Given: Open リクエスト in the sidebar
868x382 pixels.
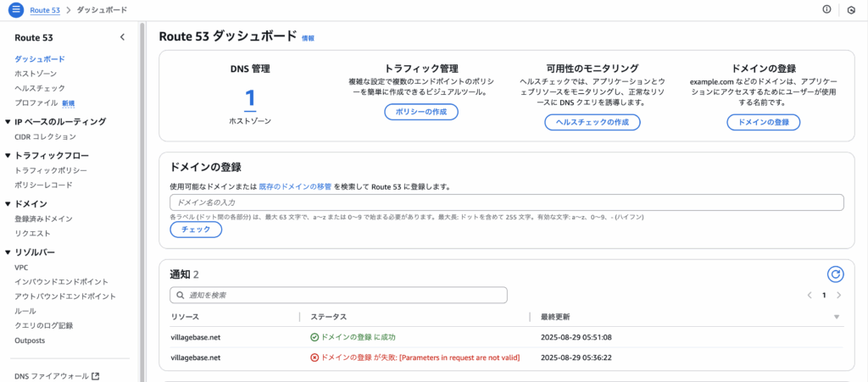Looking at the screenshot, I should [33, 233].
